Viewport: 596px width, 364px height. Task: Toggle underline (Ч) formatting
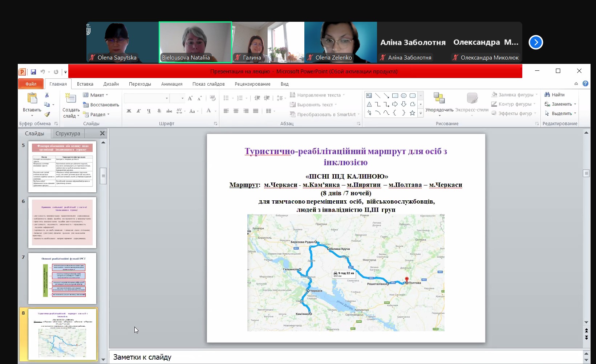tap(149, 111)
